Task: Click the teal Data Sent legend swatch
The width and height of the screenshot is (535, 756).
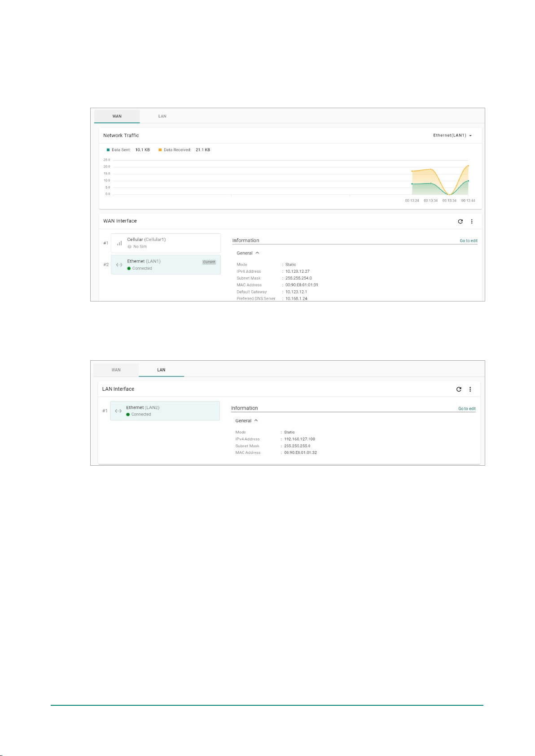Action: [x=108, y=150]
